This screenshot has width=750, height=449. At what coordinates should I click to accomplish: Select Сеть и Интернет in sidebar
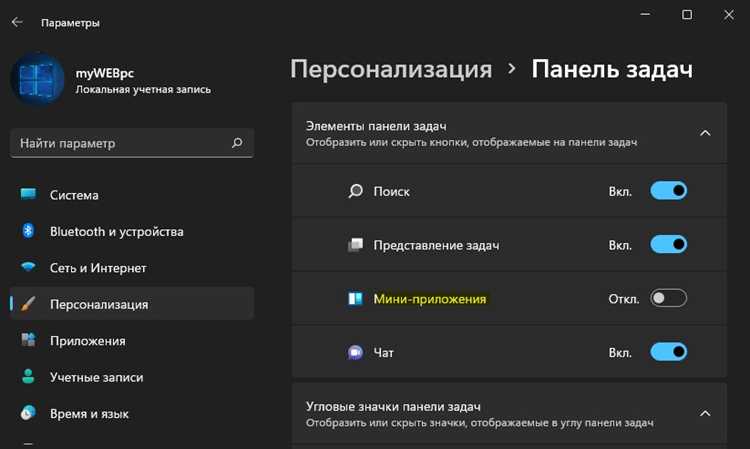(x=132, y=267)
